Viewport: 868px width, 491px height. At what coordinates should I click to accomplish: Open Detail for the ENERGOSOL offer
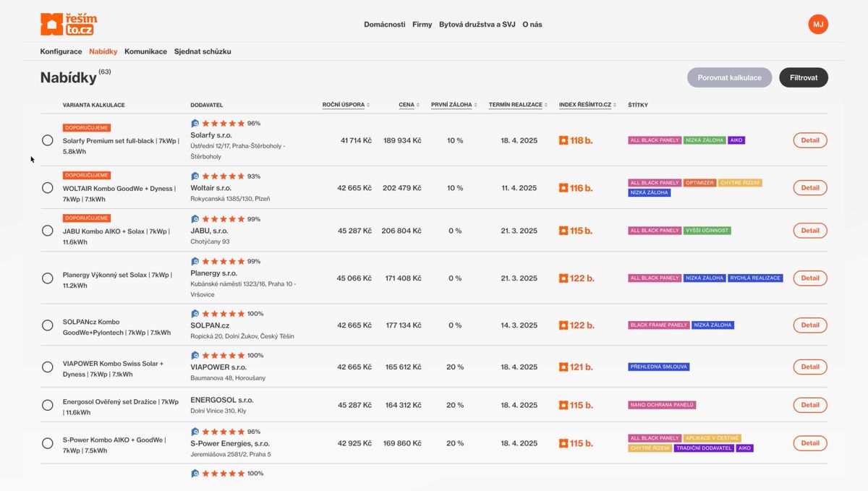coord(810,405)
